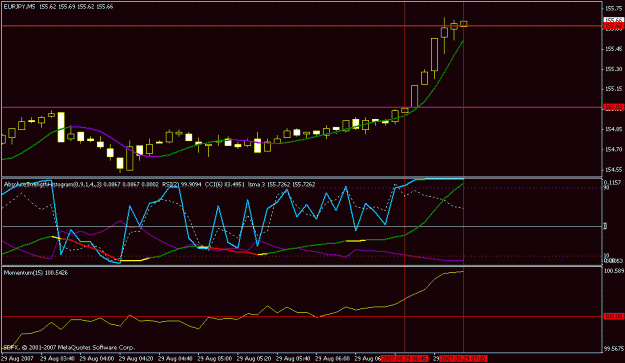Click the 155.75 price scale label
625x363 pixels.
click(613, 8)
